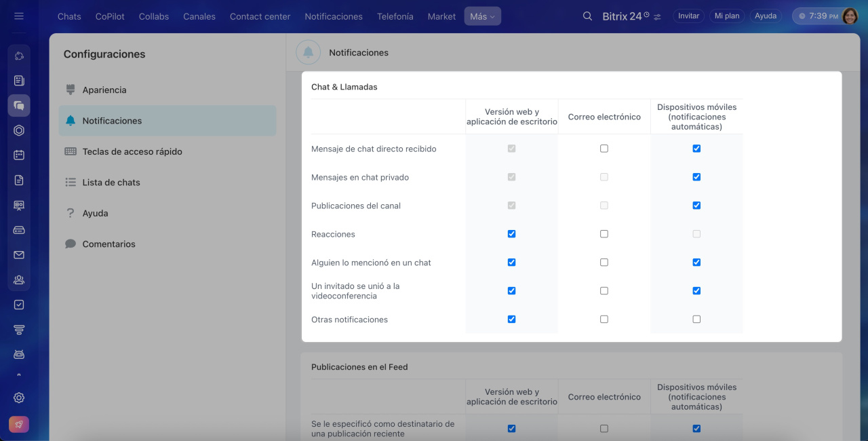Click the search magnifier icon
The height and width of the screenshot is (441, 868).
click(x=587, y=16)
